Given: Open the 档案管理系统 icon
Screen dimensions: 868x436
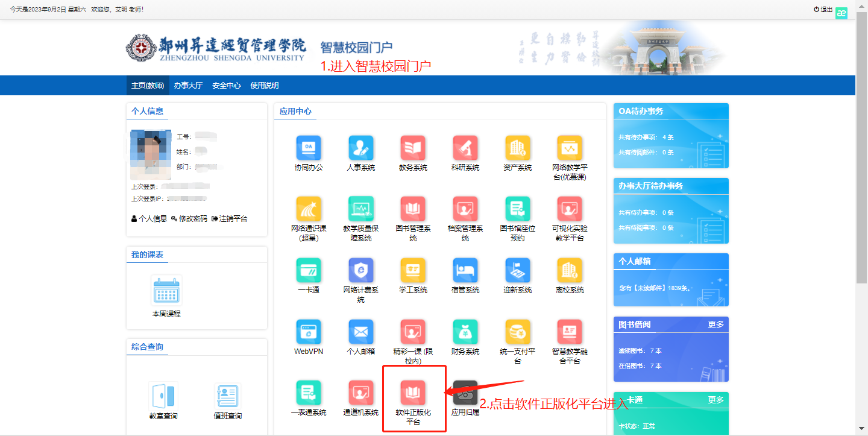Looking at the screenshot, I should (465, 209).
